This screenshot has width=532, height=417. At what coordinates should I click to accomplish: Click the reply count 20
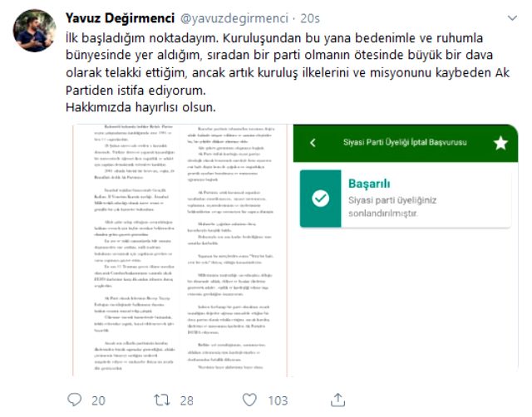(x=98, y=400)
